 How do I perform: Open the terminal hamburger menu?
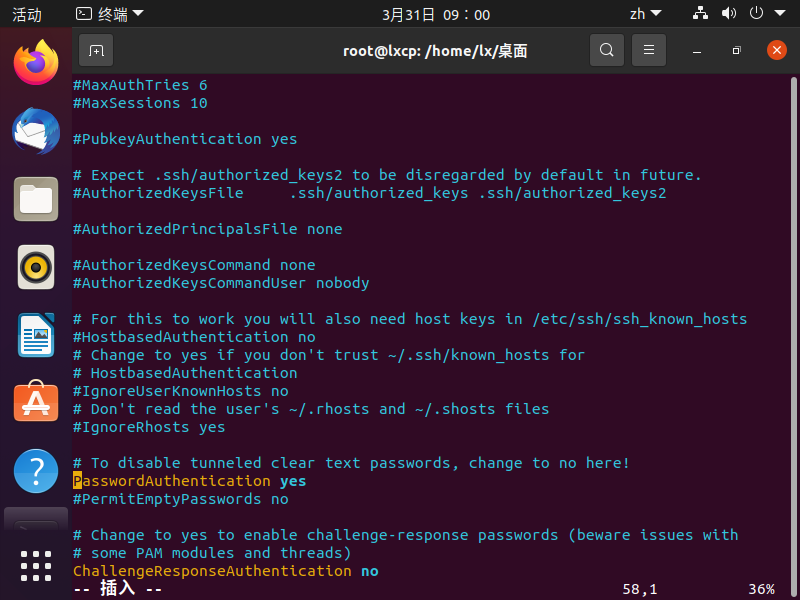tap(648, 50)
